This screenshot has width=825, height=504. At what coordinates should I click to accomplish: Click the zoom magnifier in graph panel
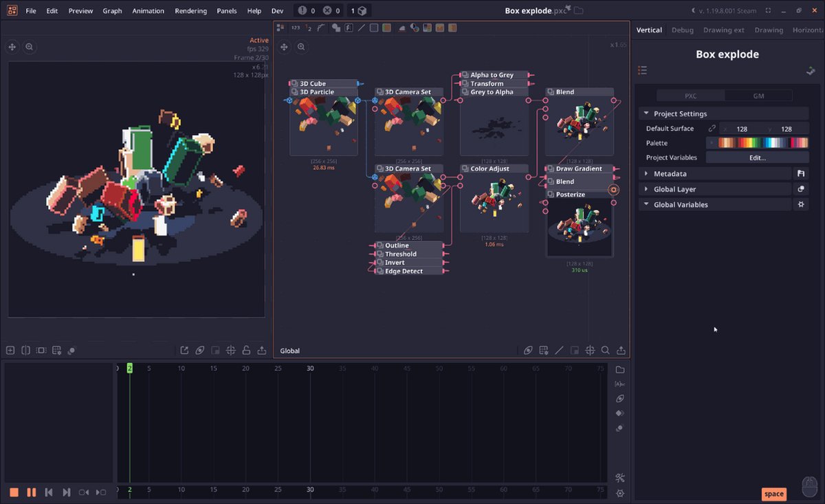301,47
